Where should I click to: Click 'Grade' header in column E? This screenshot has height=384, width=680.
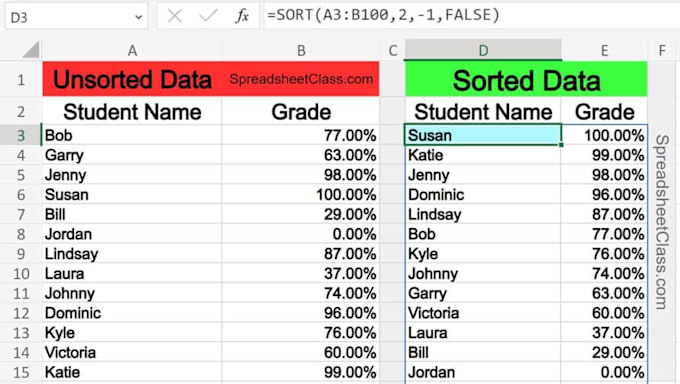tap(604, 112)
